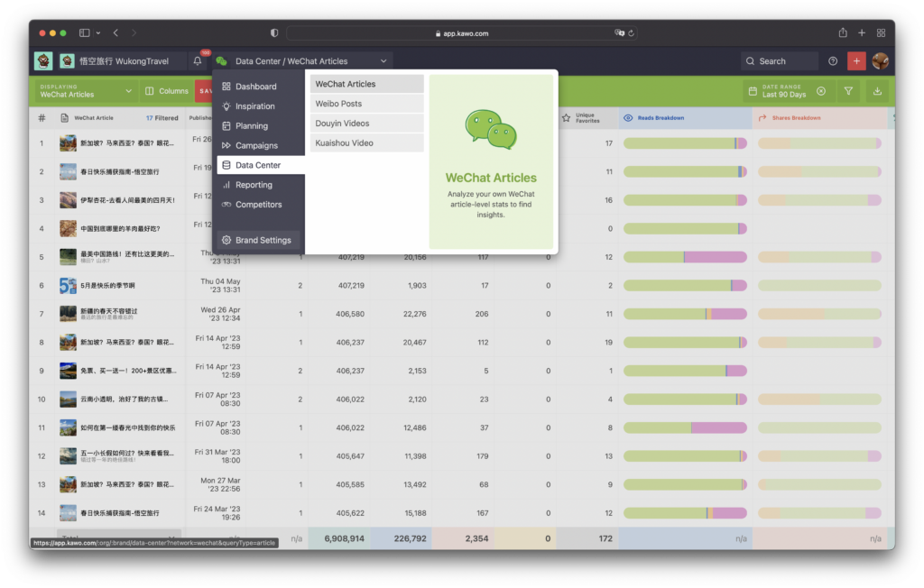Screen dimensions: 924x588
Task: Go back in Safari history
Action: (x=115, y=33)
